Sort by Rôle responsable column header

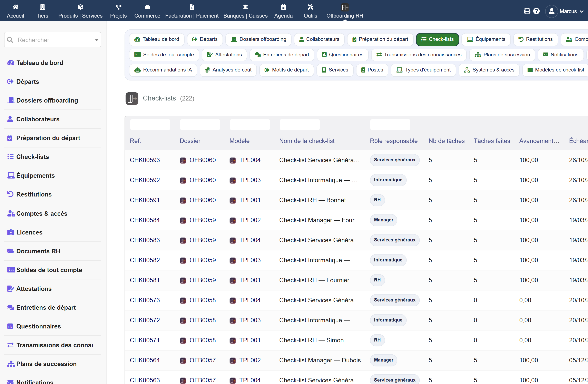point(394,141)
